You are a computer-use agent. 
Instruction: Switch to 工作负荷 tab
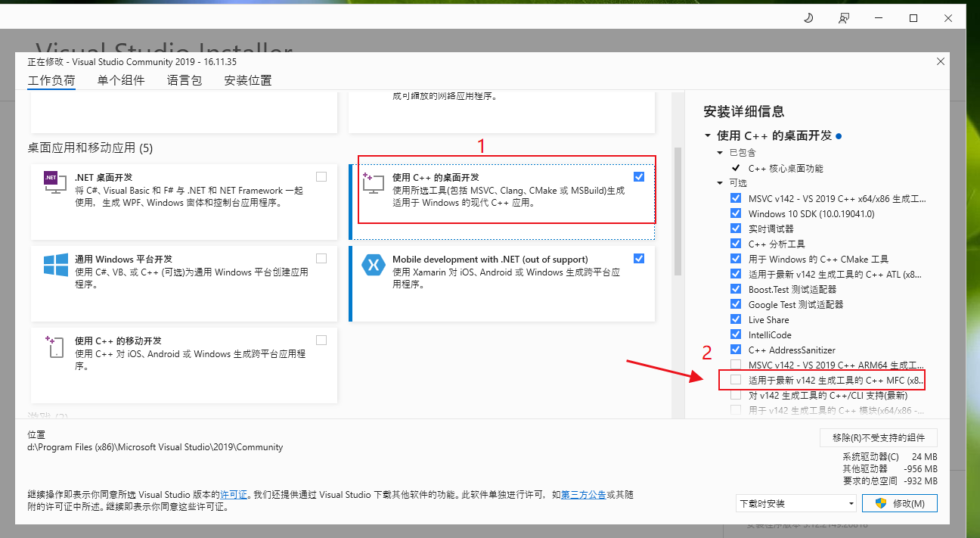coord(51,80)
